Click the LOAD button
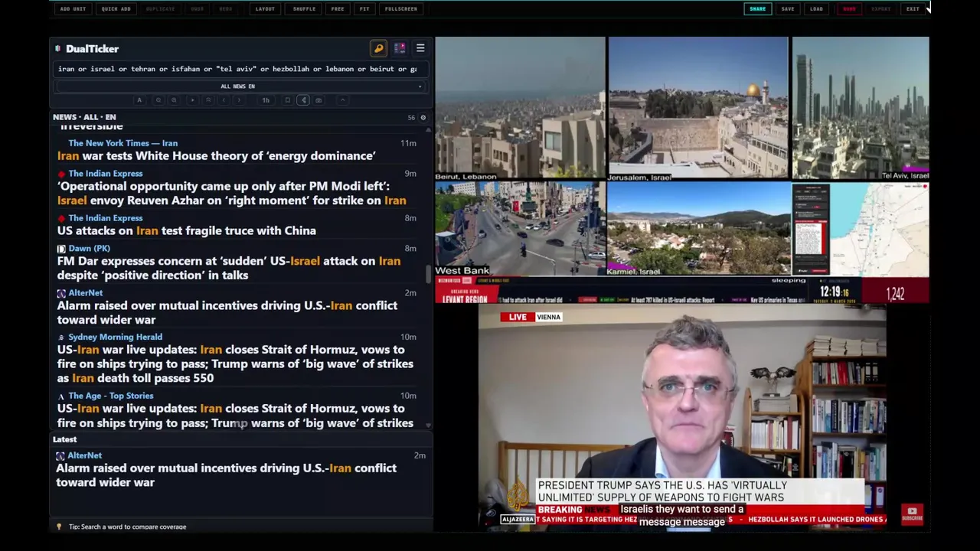Image resolution: width=980 pixels, height=551 pixels. click(x=817, y=9)
